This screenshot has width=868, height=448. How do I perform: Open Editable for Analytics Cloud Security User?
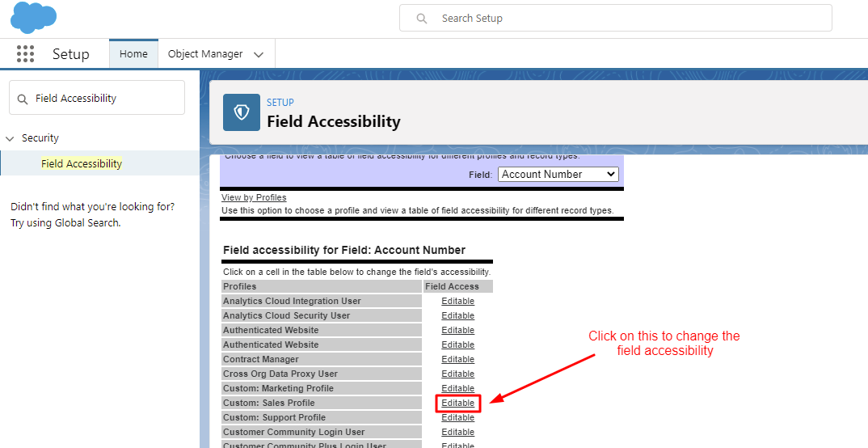pyautogui.click(x=457, y=315)
